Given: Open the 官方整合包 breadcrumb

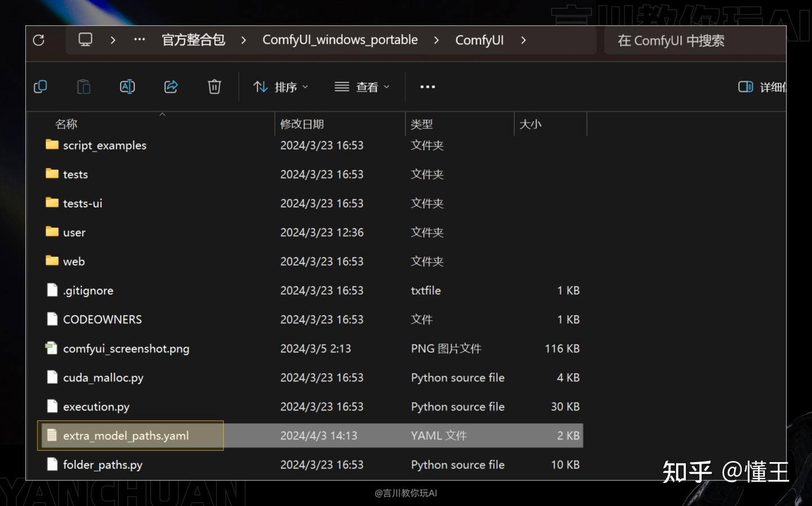Looking at the screenshot, I should click(193, 40).
